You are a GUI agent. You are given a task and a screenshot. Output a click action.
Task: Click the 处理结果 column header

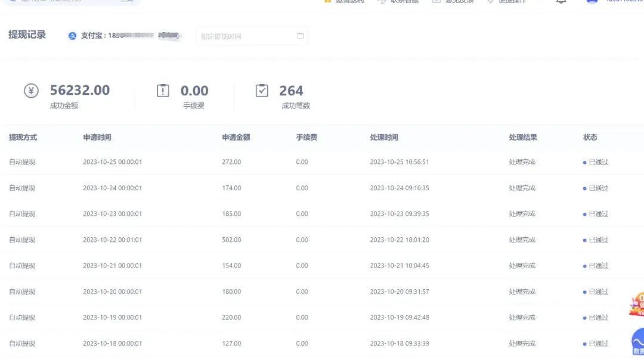[x=523, y=137]
